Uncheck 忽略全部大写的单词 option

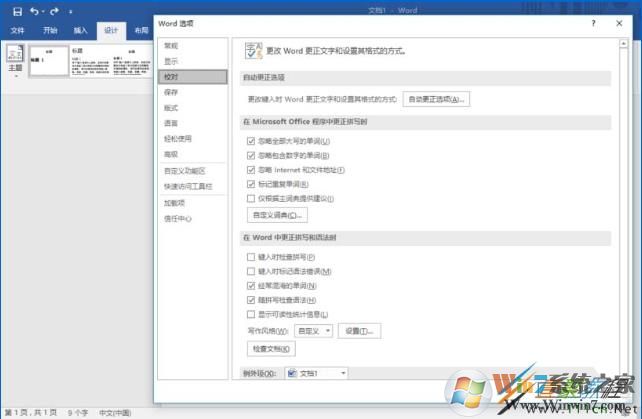[x=251, y=141]
